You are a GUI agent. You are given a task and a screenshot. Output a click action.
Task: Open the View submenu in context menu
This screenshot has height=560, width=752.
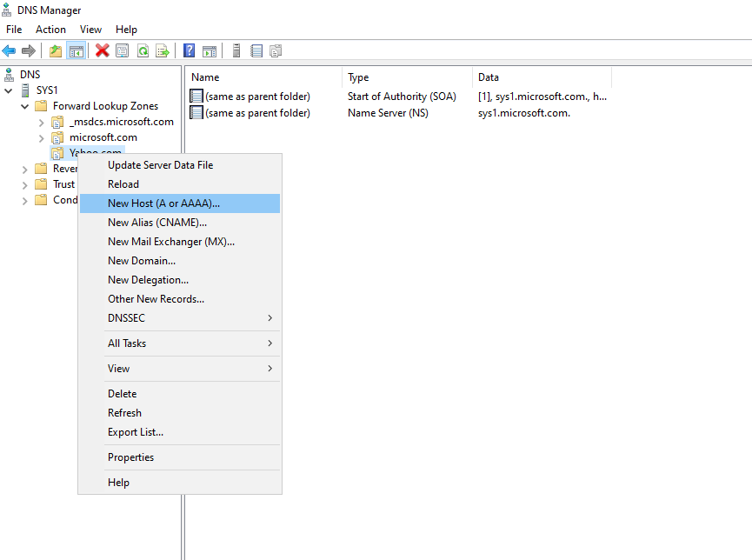tap(180, 369)
